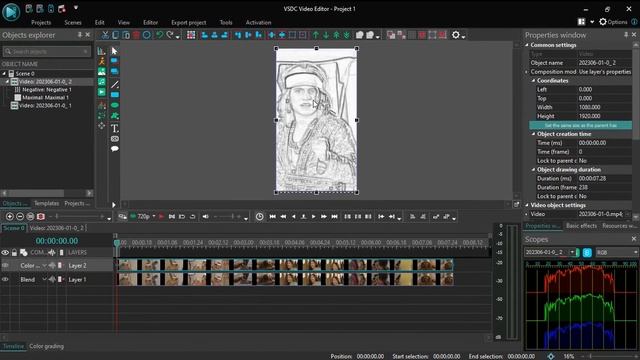Toggle Layer 1 audio waveform icon
Screen dimensions: 640x360
(52, 280)
